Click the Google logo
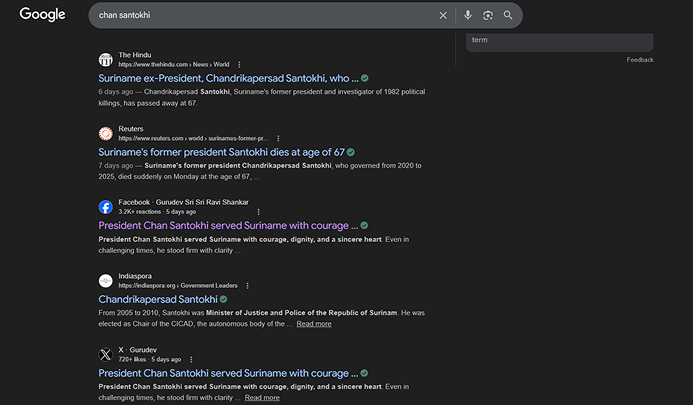The height and width of the screenshot is (405, 694). point(42,15)
